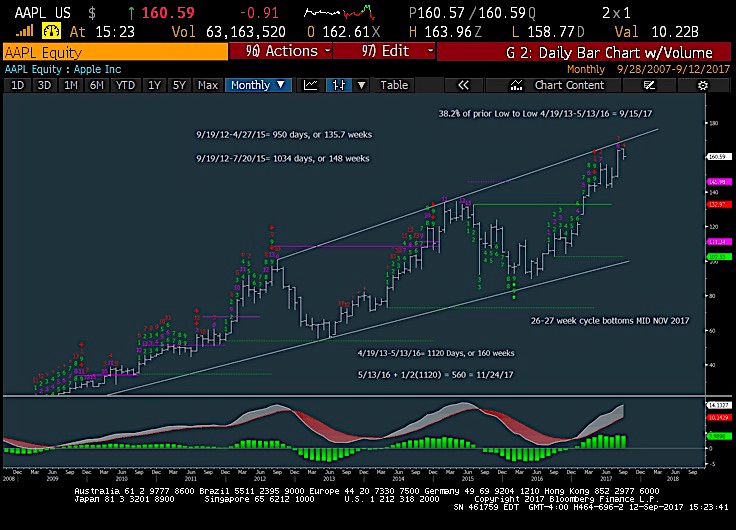
Task: Click the date range 9/28/2007-9/12/2017 field
Action: 673,69
